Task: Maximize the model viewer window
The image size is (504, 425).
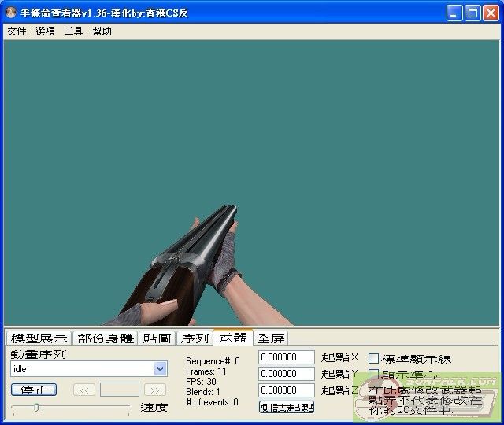Action: pyautogui.click(x=472, y=13)
